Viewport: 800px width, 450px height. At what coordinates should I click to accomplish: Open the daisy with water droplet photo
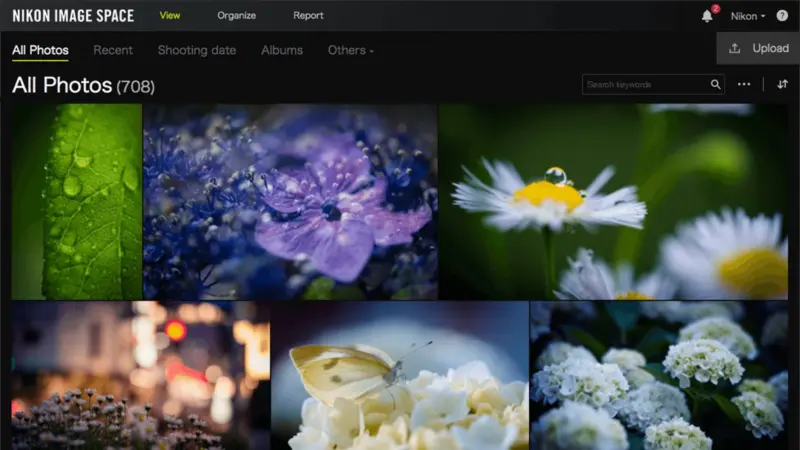[613, 202]
